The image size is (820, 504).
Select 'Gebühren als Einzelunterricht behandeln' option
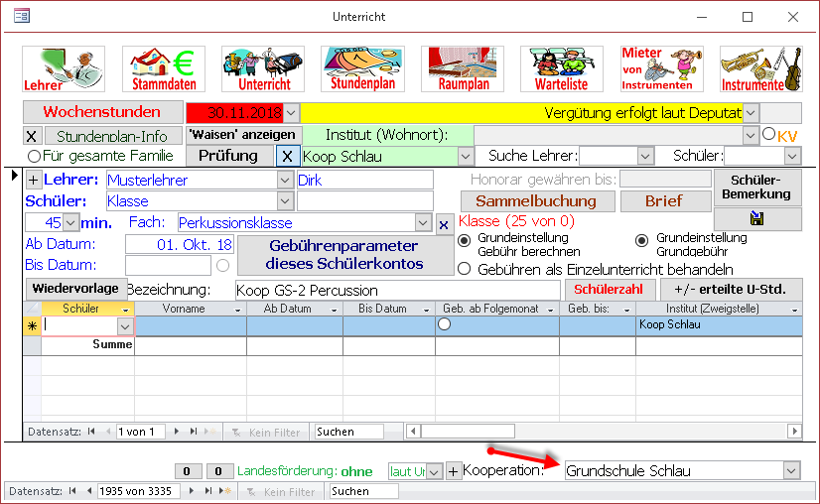pos(464,269)
